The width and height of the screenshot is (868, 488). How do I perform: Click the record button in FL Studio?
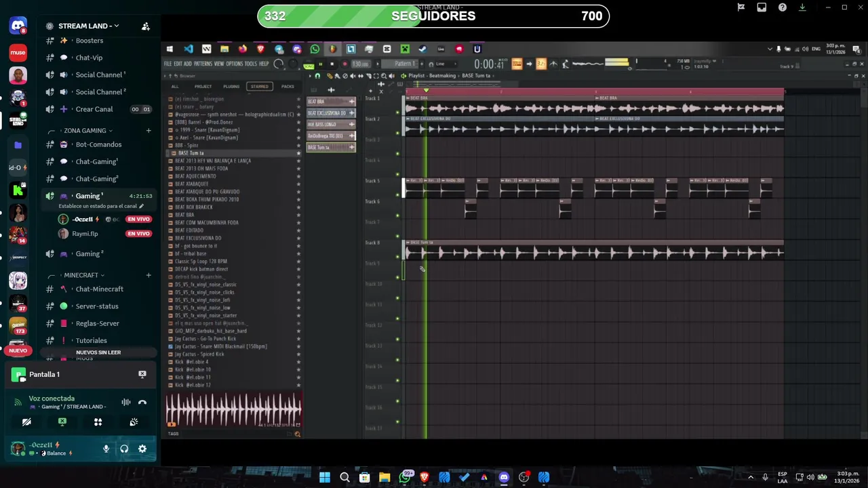[x=344, y=64]
